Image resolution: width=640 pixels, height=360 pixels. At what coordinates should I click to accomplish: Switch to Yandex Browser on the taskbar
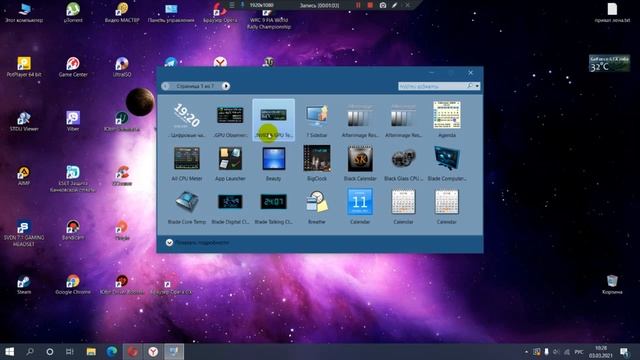pos(153,351)
